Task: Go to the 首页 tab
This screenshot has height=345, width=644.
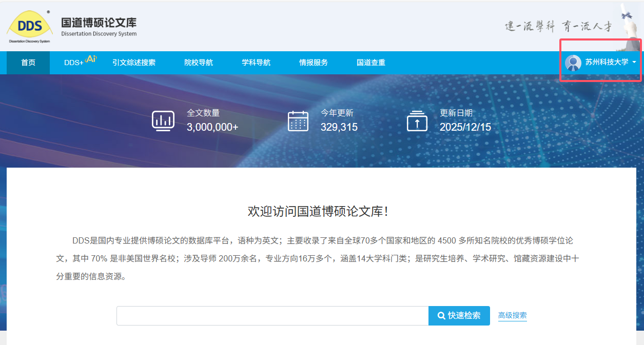Action: point(28,63)
